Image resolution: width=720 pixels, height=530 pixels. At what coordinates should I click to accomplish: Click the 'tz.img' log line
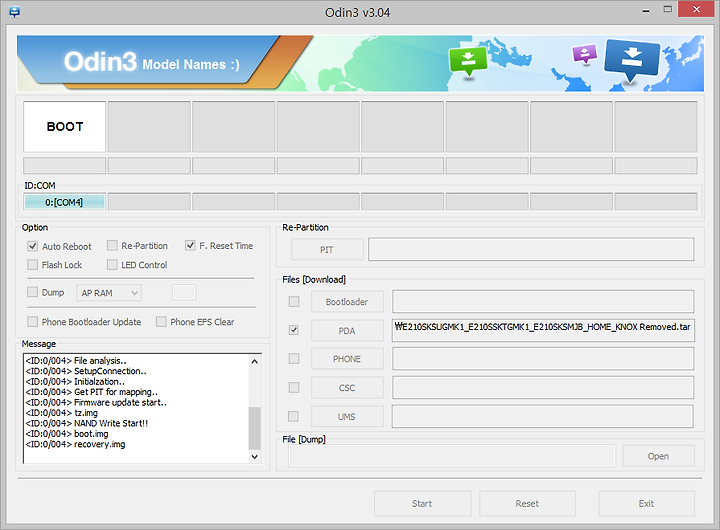[62, 413]
